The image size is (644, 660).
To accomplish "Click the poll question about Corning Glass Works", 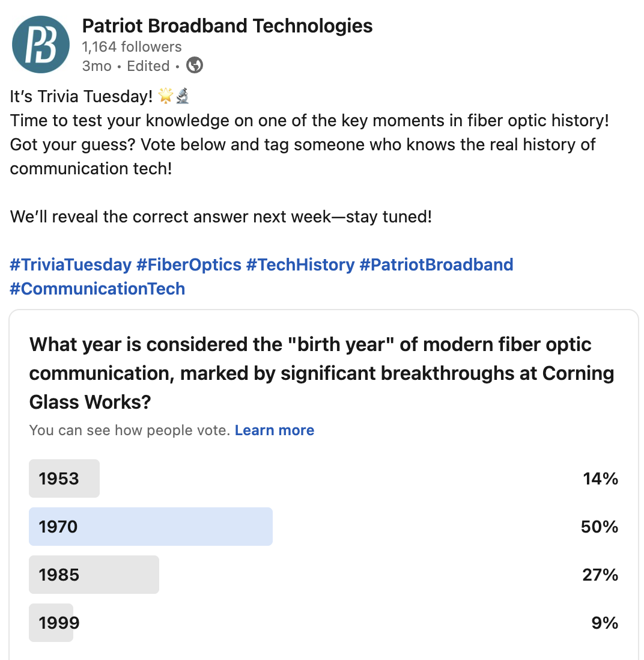I will 322,373.
